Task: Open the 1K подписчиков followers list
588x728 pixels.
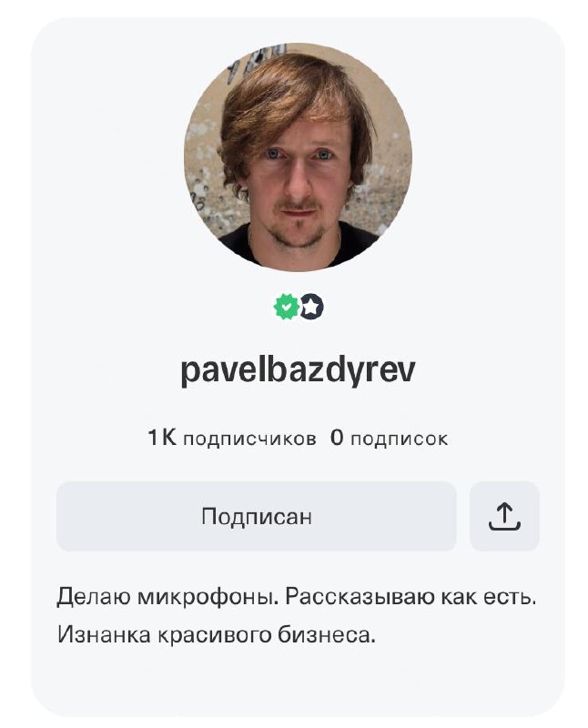Action: pyautogui.click(x=232, y=438)
